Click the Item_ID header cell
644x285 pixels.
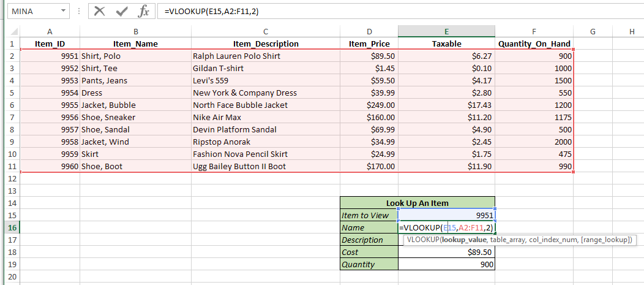coord(50,44)
